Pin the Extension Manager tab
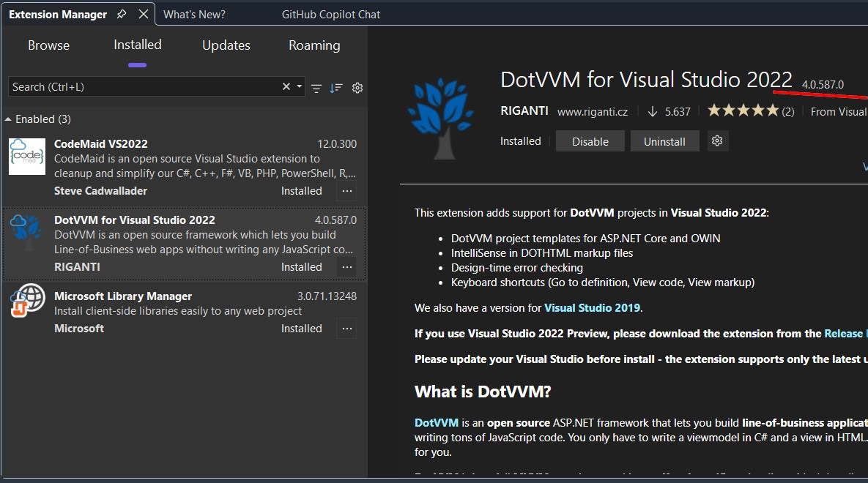Screen dimensions: 868x483 point(122,15)
